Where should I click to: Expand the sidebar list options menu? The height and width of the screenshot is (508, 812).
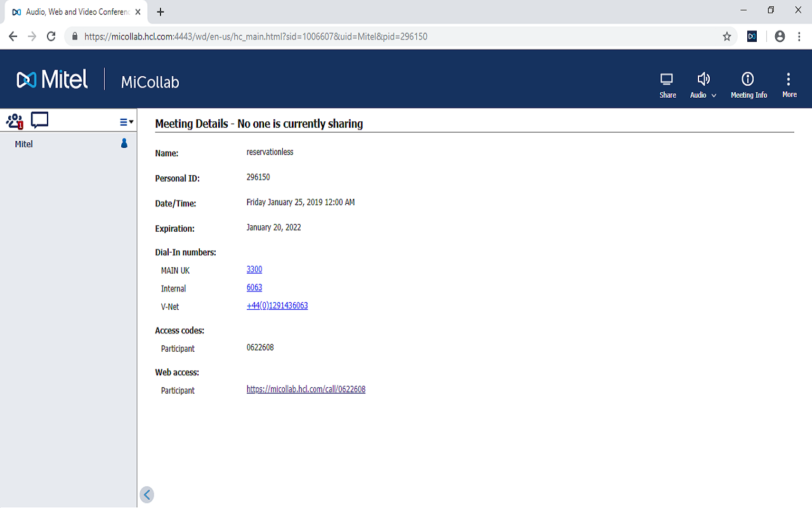[x=127, y=122]
